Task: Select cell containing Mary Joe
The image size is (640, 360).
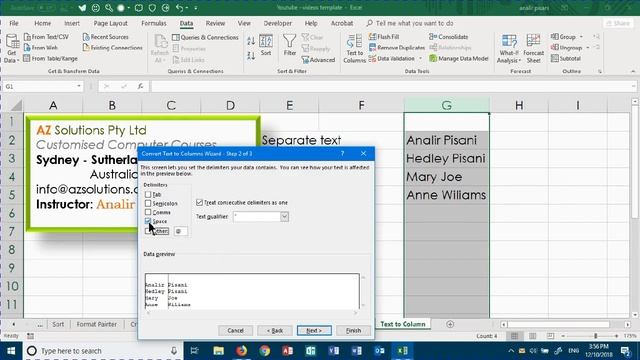Action: pyautogui.click(x=447, y=177)
